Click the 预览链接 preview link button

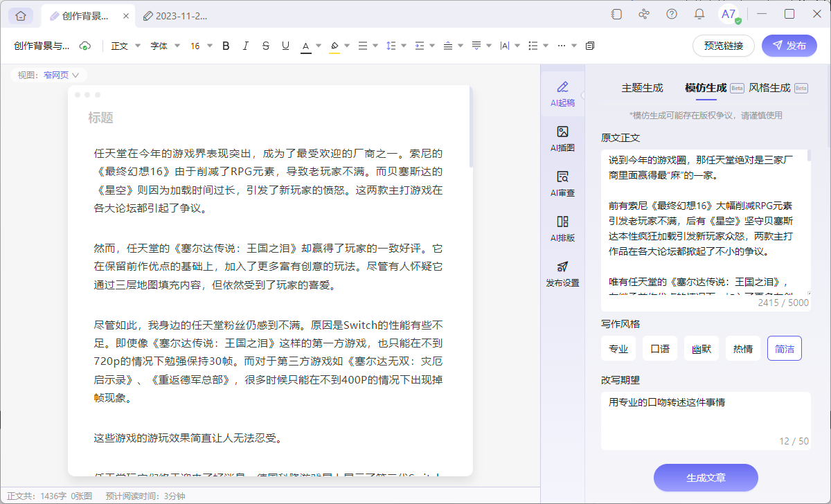(x=723, y=46)
